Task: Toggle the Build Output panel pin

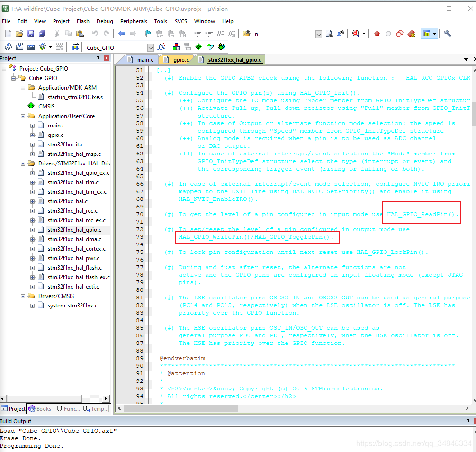Action: 468,421
